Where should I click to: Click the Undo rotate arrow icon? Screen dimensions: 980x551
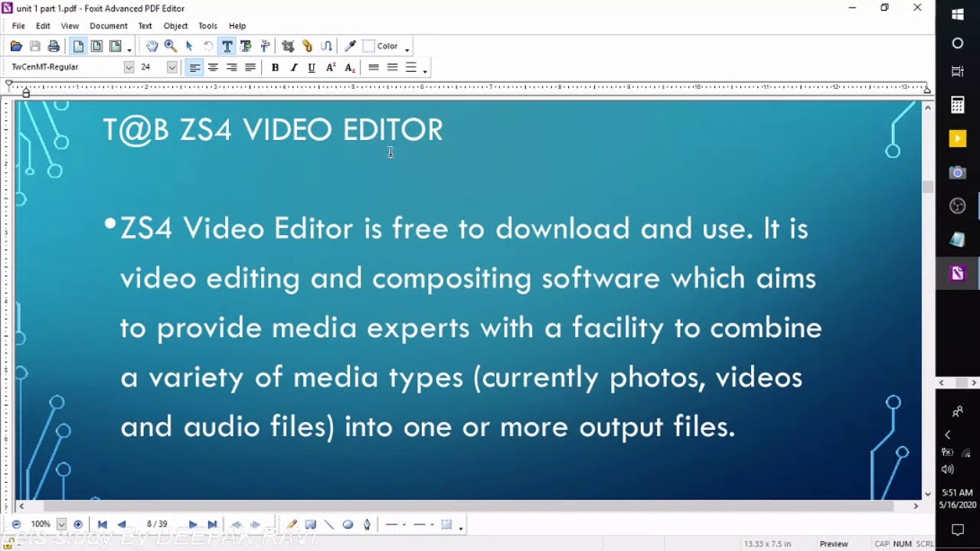(208, 47)
